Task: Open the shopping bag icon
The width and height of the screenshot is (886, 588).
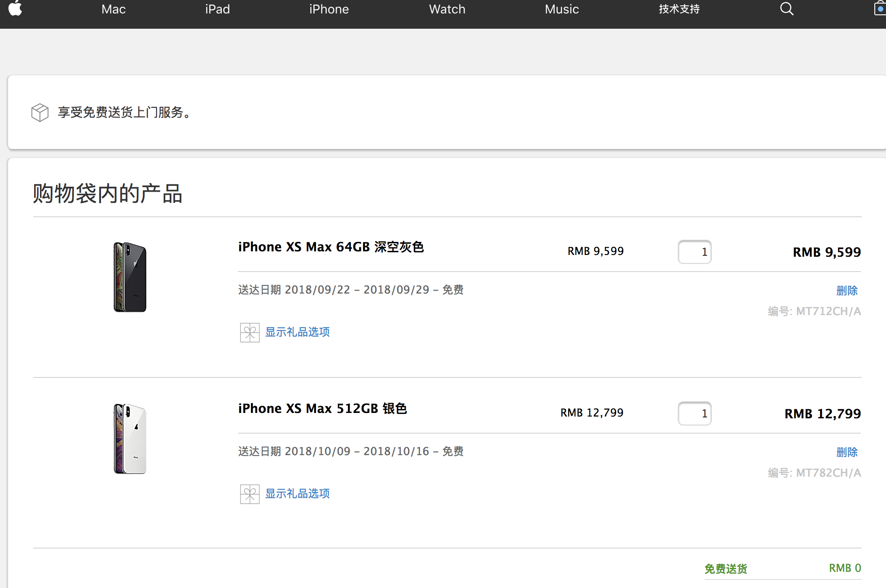Action: pos(880,9)
